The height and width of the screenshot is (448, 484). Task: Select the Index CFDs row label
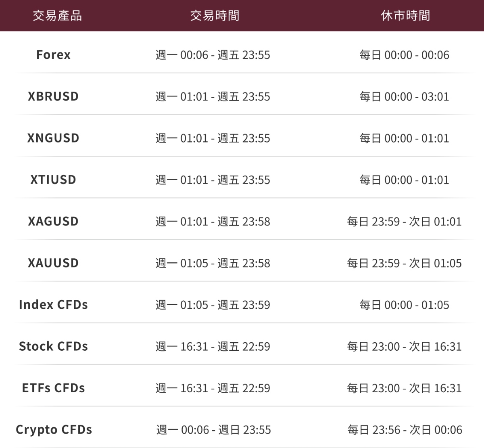(53, 304)
